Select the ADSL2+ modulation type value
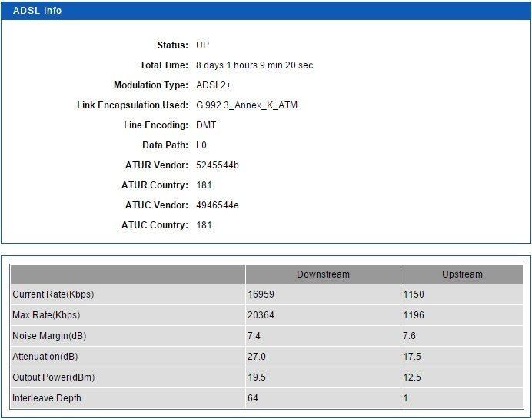The height and width of the screenshot is (419, 532). click(x=213, y=85)
